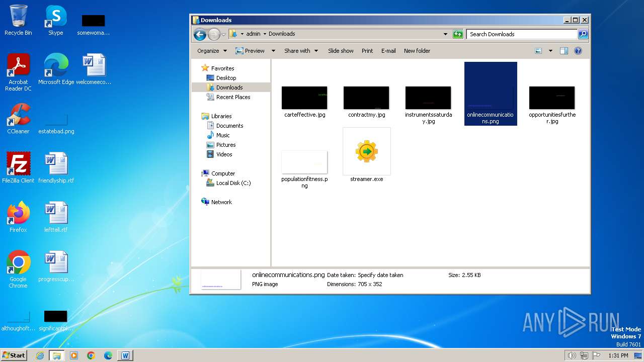Click Print in the toolbar
Screen dimensions: 644x362
point(367,51)
